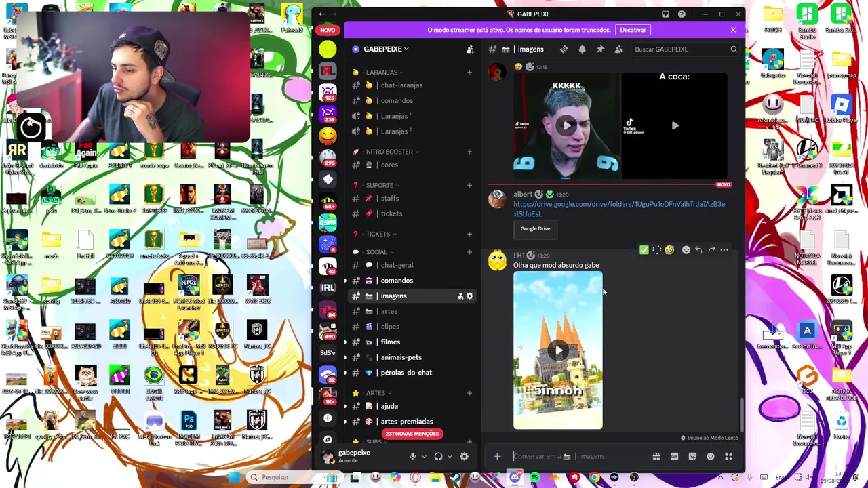Create channel in SOCIAL category
This screenshot has height=488, width=868.
tap(469, 251)
